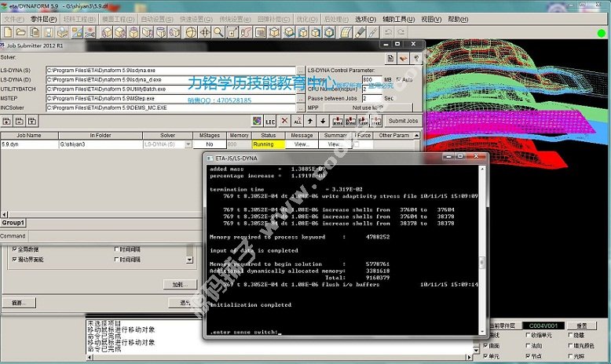
Task: Click the Not use MPP selector
Action: click(x=368, y=107)
